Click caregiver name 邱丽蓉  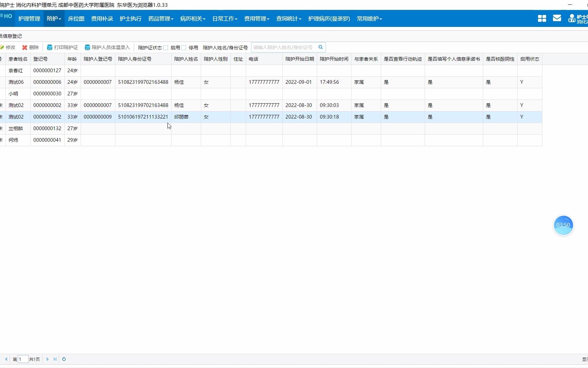click(x=181, y=117)
